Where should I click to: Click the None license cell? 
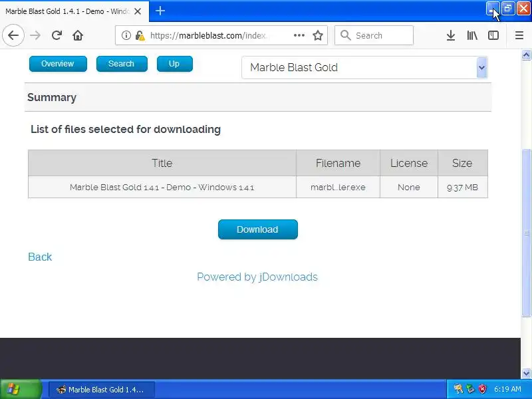point(409,187)
